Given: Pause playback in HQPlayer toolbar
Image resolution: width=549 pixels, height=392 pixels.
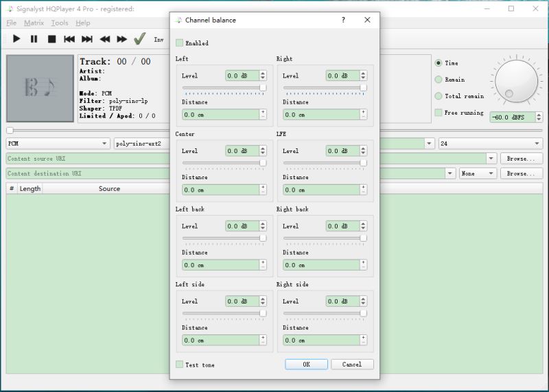Looking at the screenshot, I should pos(34,39).
